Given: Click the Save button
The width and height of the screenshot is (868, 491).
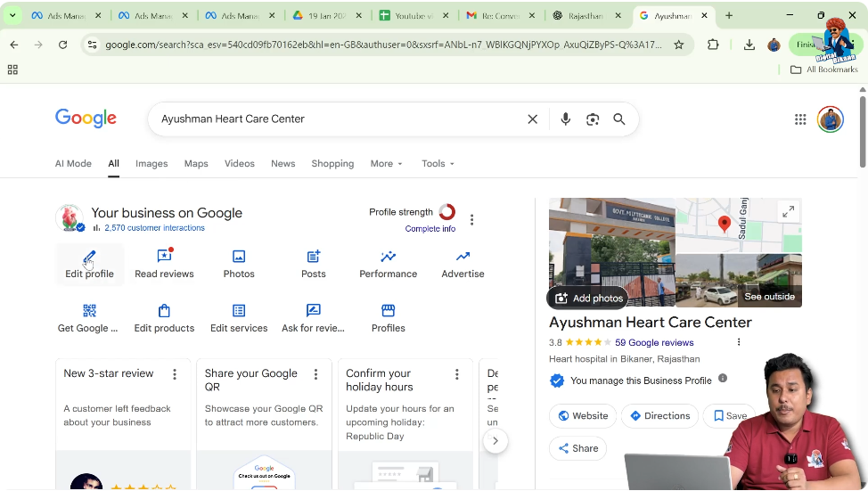Looking at the screenshot, I should (x=731, y=416).
